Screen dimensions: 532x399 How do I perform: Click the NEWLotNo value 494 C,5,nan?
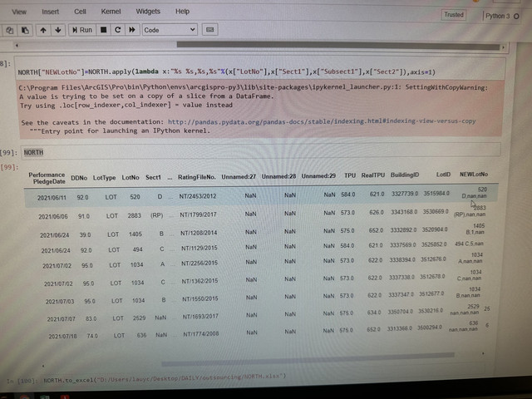[469, 244]
